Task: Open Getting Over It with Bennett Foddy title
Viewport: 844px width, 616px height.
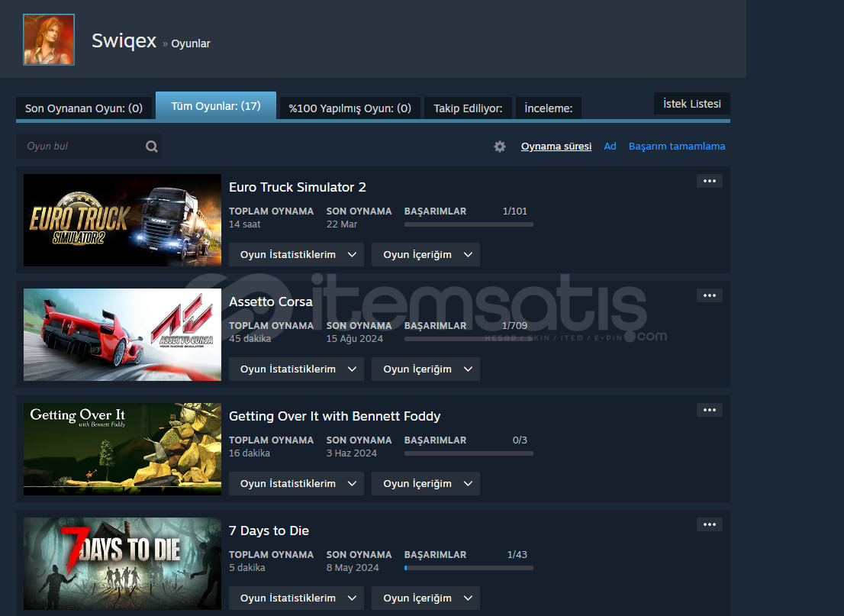Action: coord(334,416)
